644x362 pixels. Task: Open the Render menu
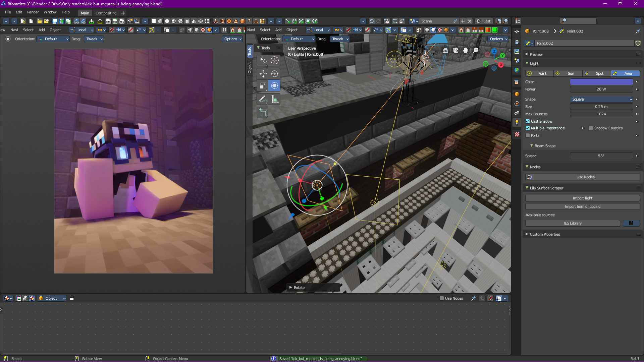coord(33,12)
